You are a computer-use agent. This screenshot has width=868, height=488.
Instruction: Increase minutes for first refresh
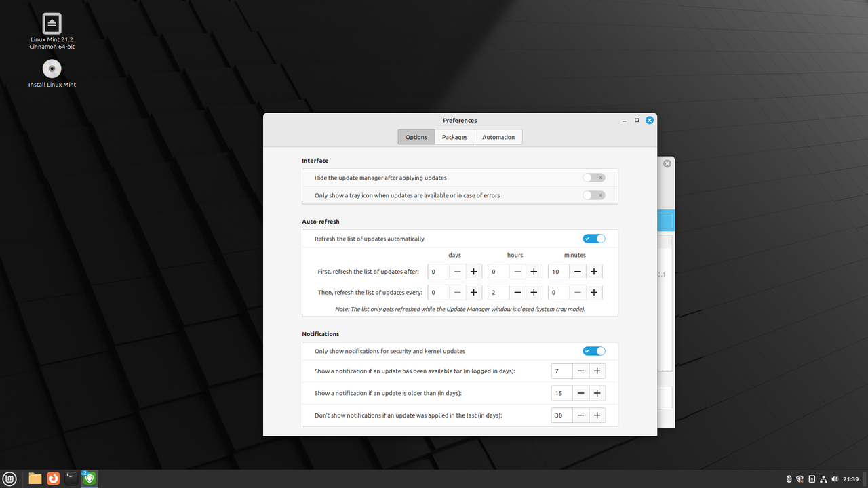(593, 272)
